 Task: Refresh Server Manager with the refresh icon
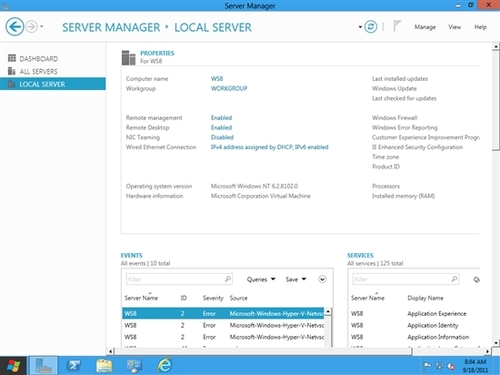point(371,27)
